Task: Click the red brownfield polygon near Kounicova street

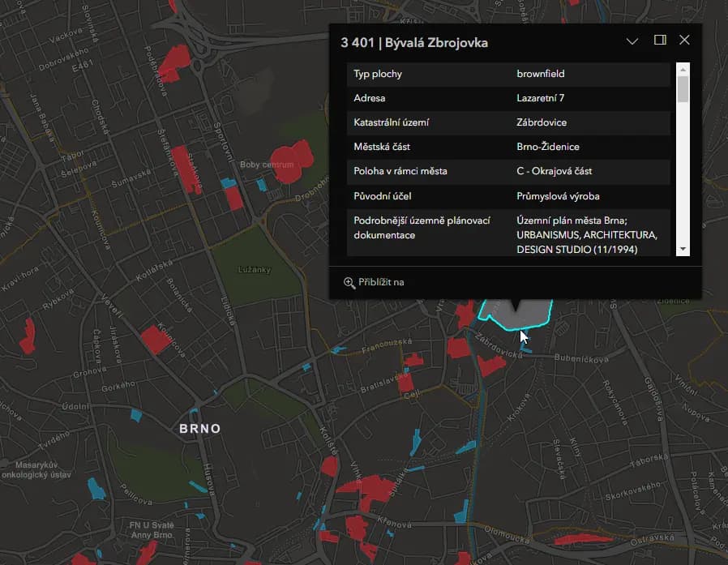Action: coord(154,339)
